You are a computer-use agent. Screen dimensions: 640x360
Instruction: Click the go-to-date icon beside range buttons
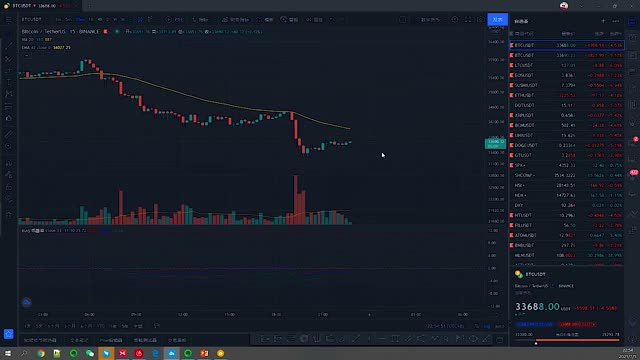156,326
